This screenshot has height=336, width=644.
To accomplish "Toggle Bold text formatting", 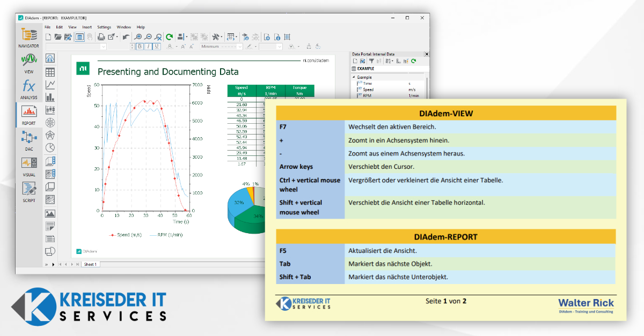I will click(140, 47).
